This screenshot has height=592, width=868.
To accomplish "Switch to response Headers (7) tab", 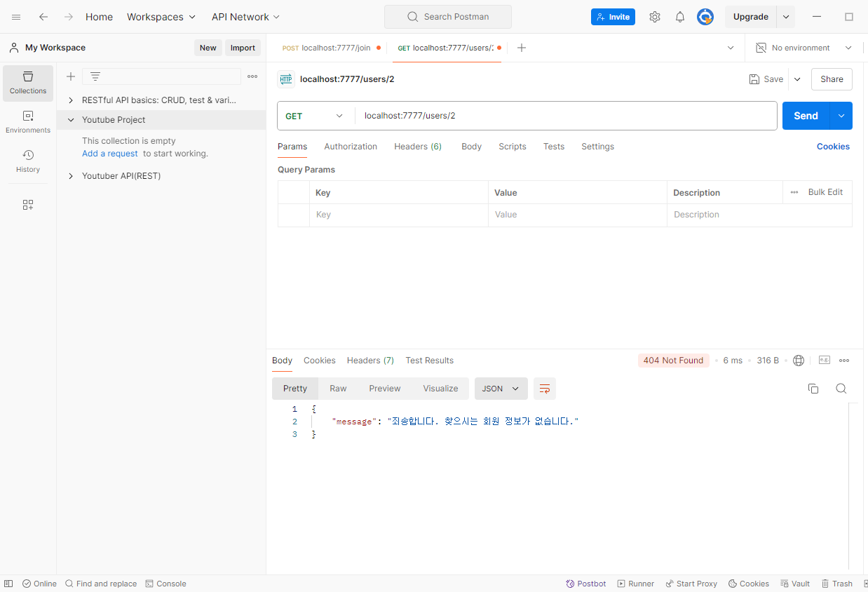I will (x=370, y=361).
